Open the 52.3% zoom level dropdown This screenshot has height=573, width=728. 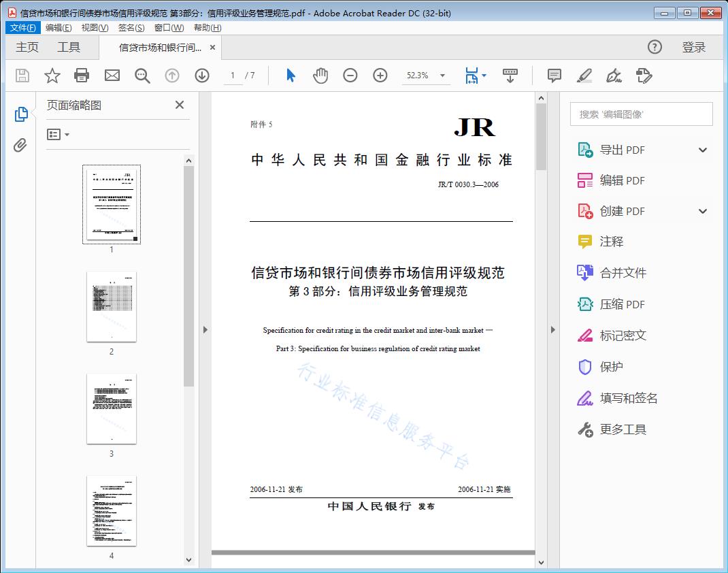point(443,76)
